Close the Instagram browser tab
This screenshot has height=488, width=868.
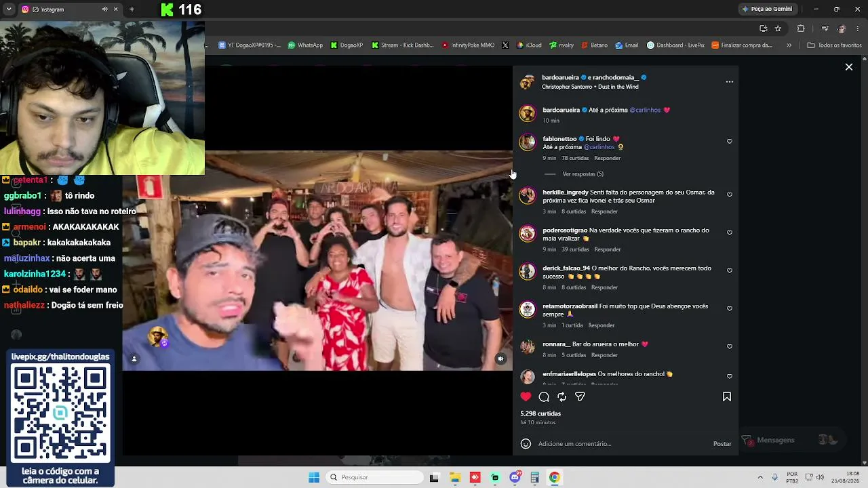(115, 9)
